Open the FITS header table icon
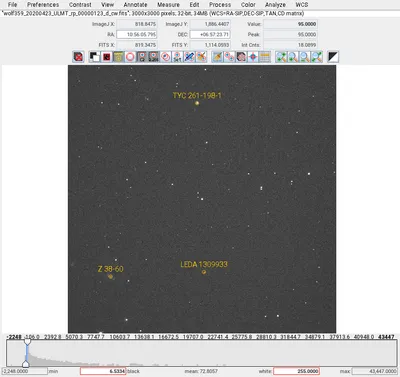This screenshot has height=377, width=400. pyautogui.click(x=265, y=57)
